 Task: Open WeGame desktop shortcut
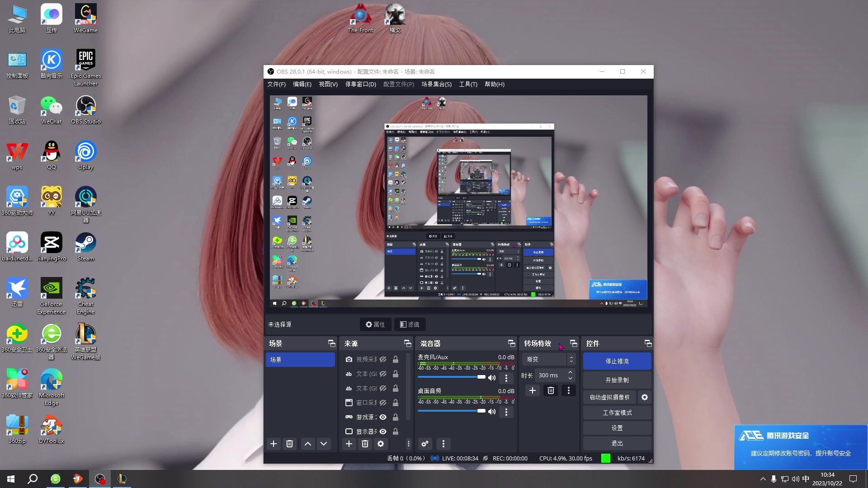coord(85,19)
